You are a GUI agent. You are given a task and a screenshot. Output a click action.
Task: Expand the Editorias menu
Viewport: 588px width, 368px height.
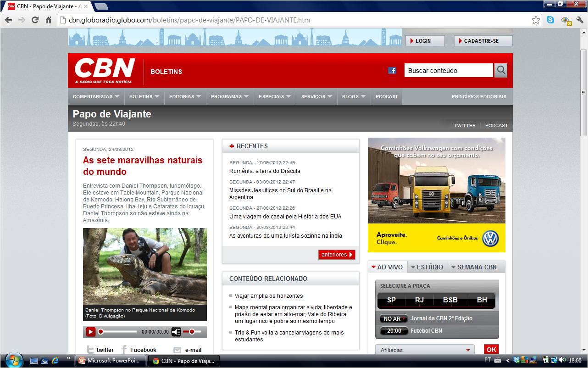click(185, 97)
